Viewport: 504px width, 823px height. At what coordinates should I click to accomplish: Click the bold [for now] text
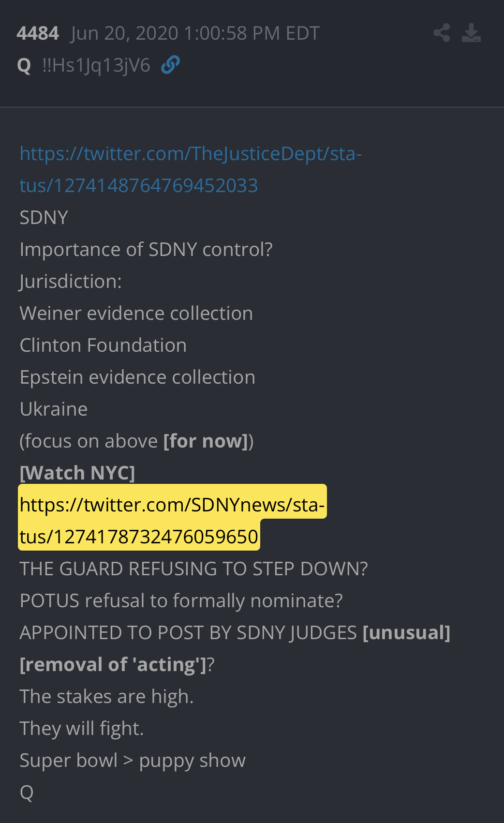point(206,441)
